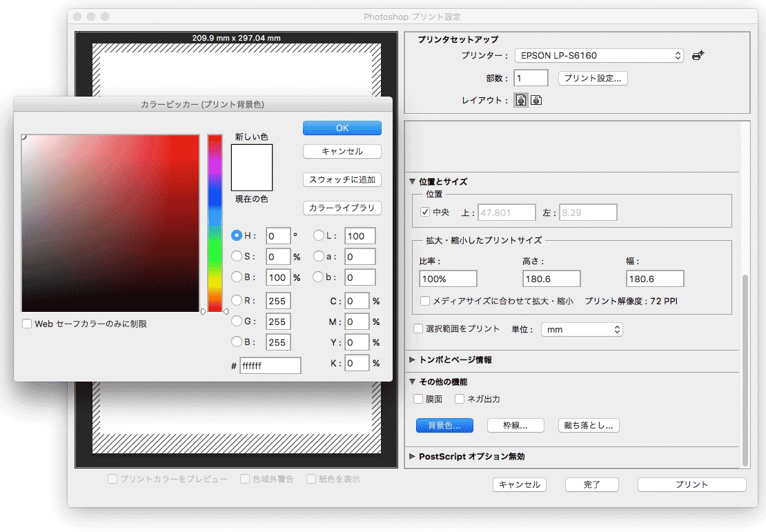Click the R value 255 field
766x532 pixels.
click(x=279, y=301)
